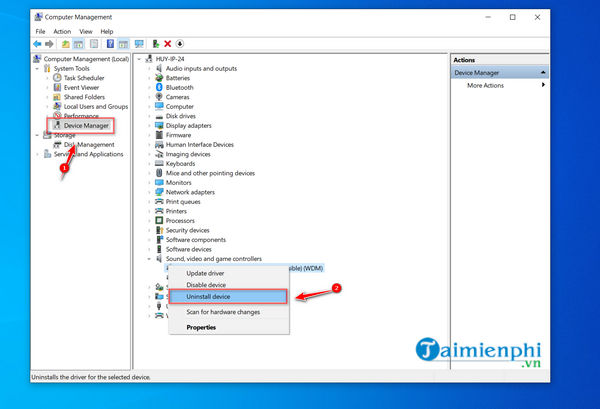
Task: Expand the Services and Applications tree node
Action: tap(38, 154)
